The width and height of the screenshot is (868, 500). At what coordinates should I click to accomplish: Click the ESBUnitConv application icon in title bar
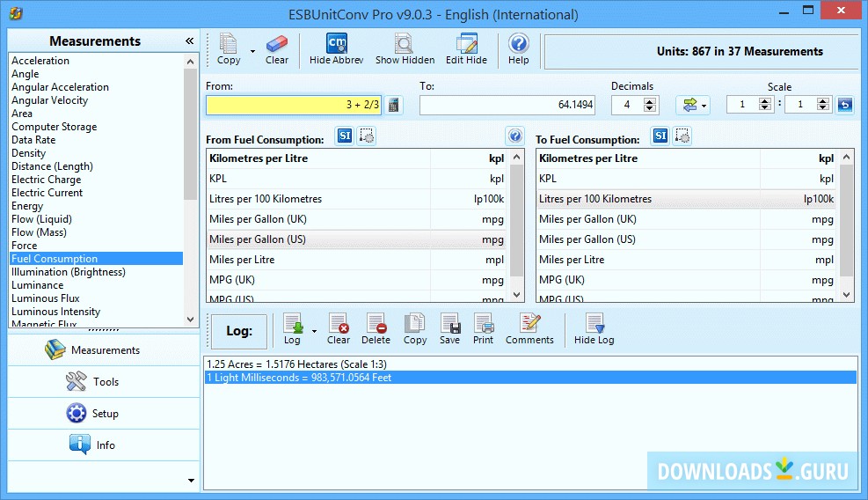16,13
